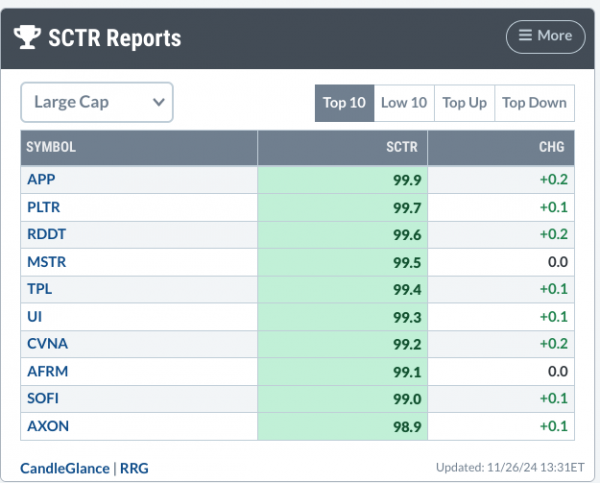600x483 pixels.
Task: Click the 0.0 change value for AFRM
Action: coord(558,371)
